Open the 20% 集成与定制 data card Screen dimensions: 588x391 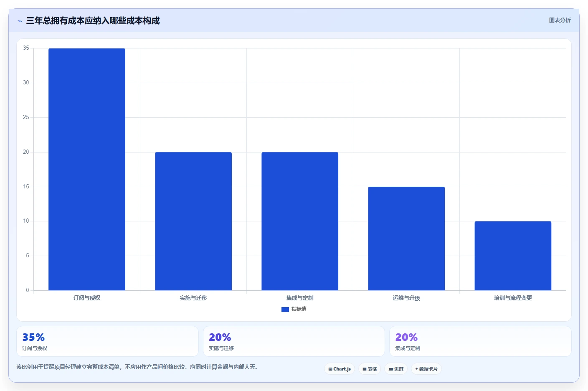[480, 341]
